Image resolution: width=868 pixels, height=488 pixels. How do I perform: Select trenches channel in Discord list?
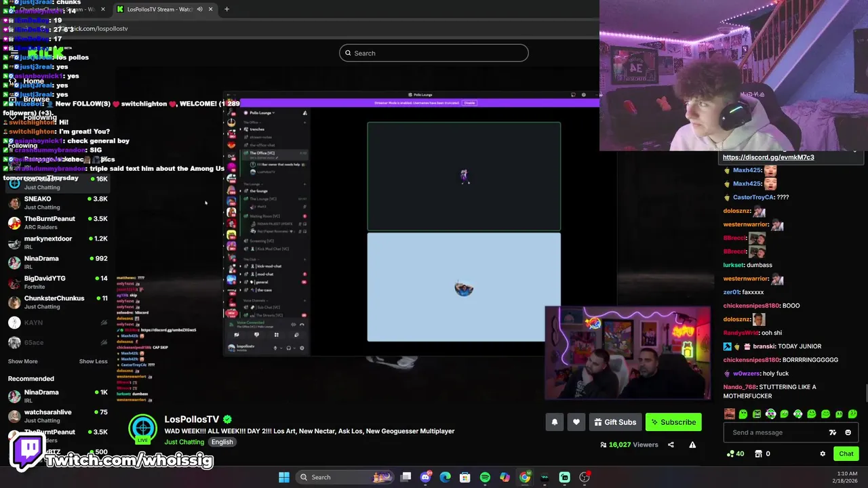[257, 129]
